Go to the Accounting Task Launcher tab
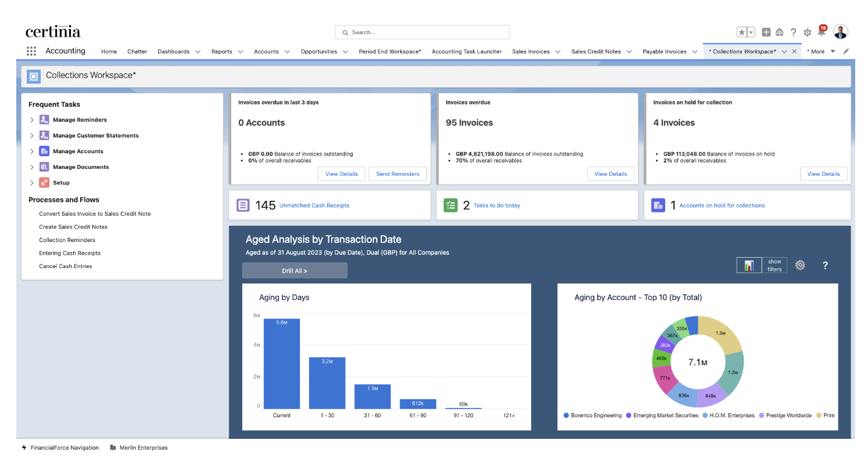Viewport: 868px width, 462px height. point(467,51)
